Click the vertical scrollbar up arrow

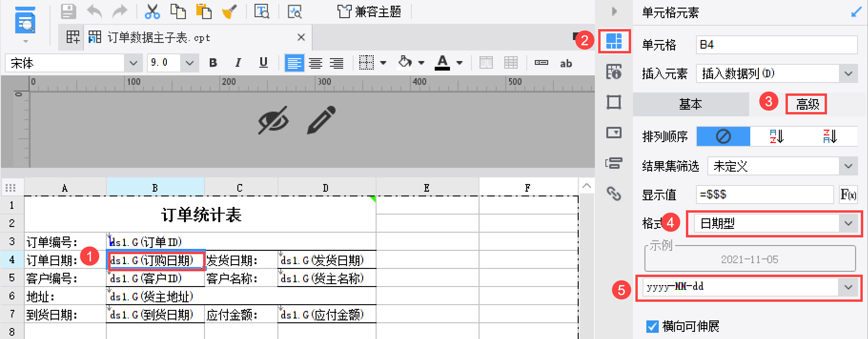(x=586, y=186)
